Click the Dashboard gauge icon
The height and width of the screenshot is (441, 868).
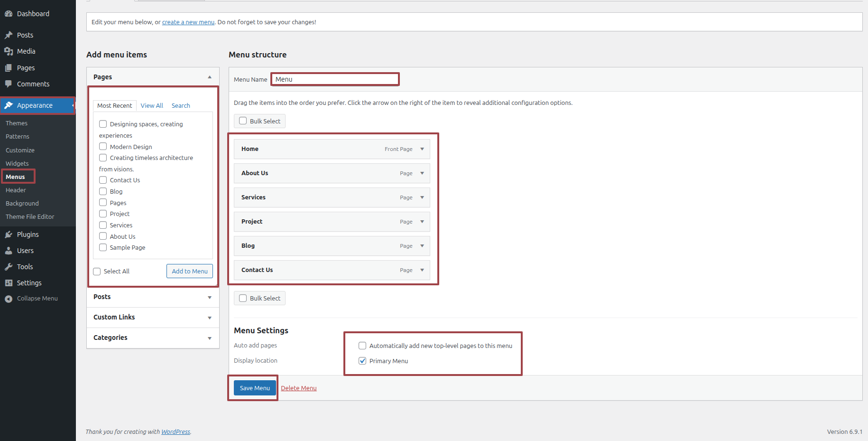pyautogui.click(x=9, y=14)
